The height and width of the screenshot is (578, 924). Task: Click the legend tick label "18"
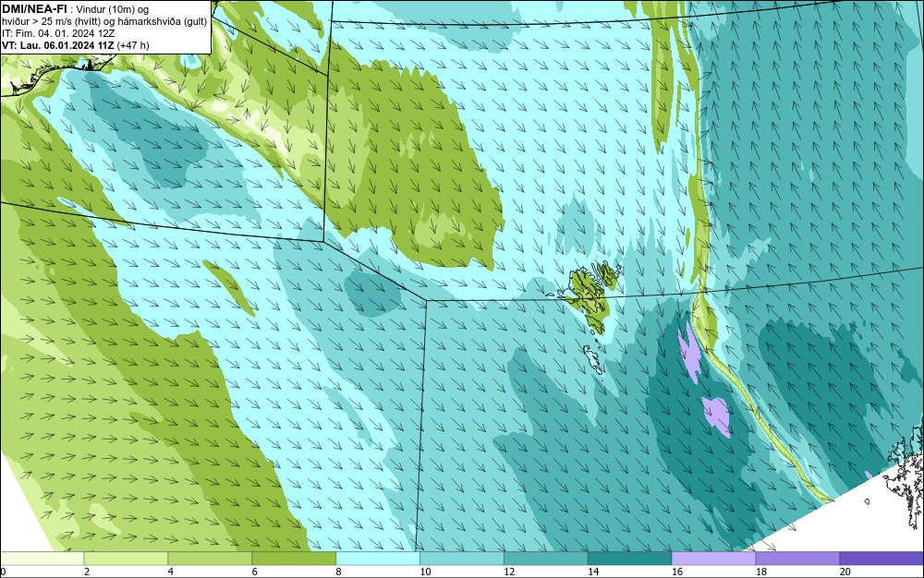(760, 572)
